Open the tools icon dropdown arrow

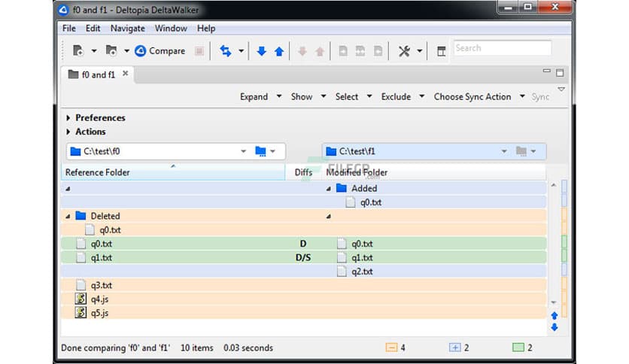coord(419,51)
